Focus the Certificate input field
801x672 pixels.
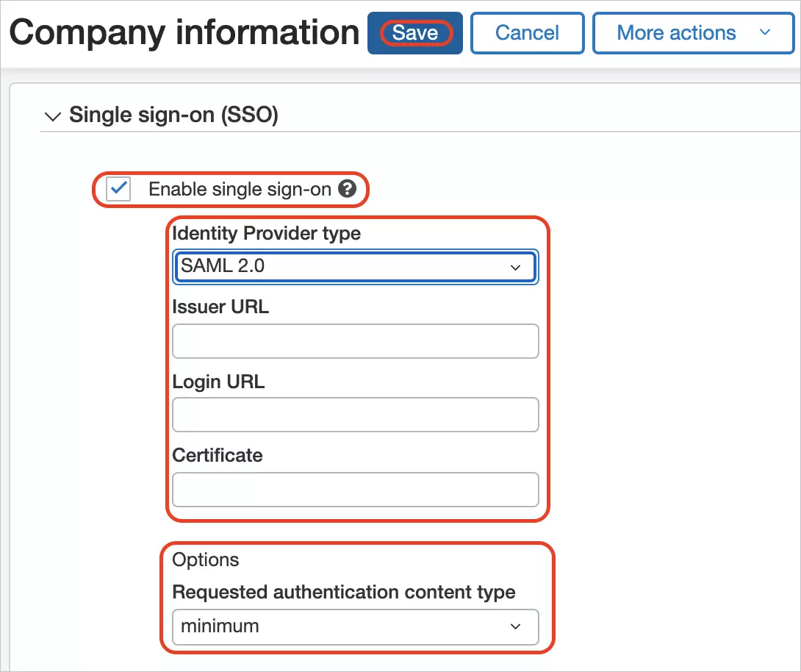(x=356, y=490)
